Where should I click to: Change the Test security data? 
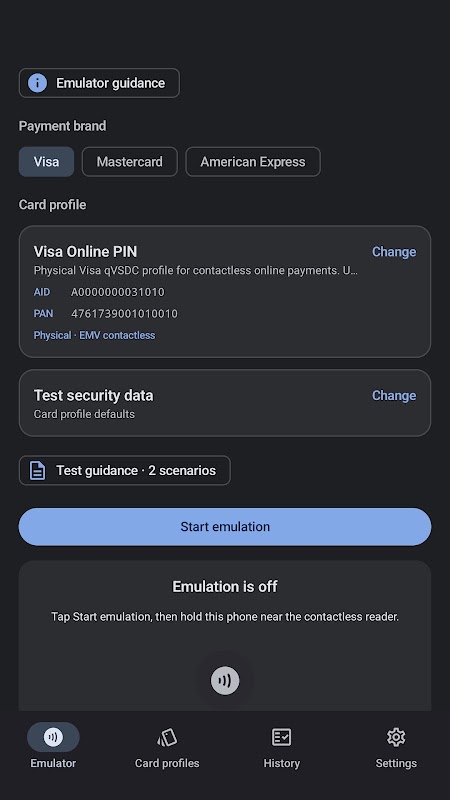[394, 395]
